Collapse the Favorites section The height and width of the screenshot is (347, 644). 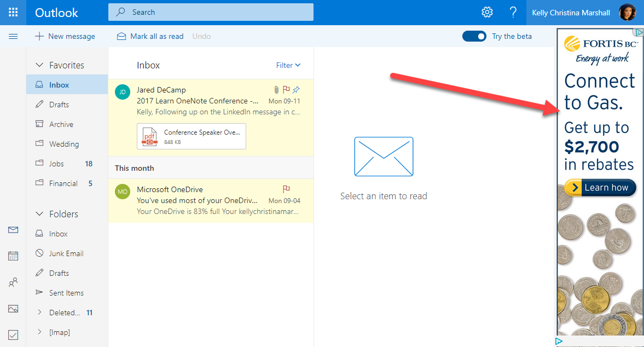39,65
